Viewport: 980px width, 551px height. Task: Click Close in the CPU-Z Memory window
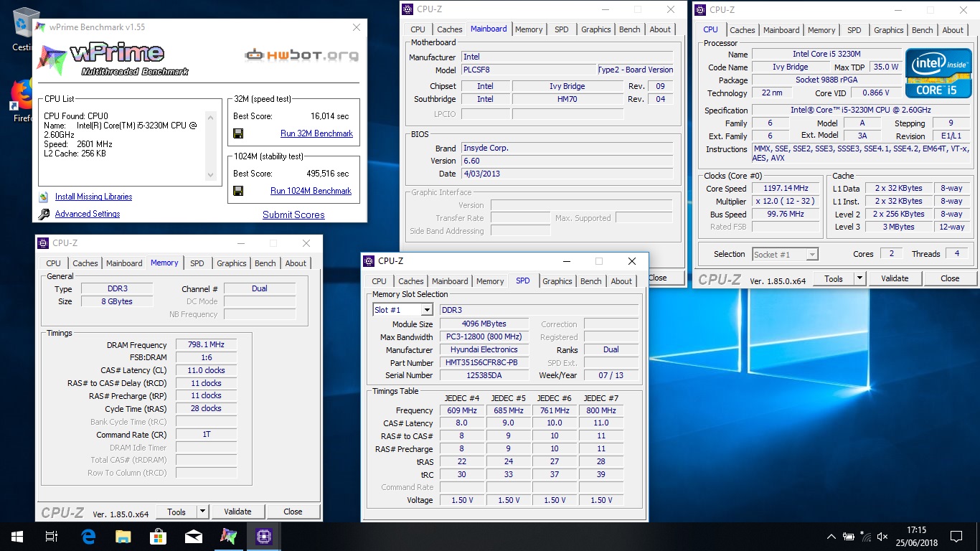[293, 512]
